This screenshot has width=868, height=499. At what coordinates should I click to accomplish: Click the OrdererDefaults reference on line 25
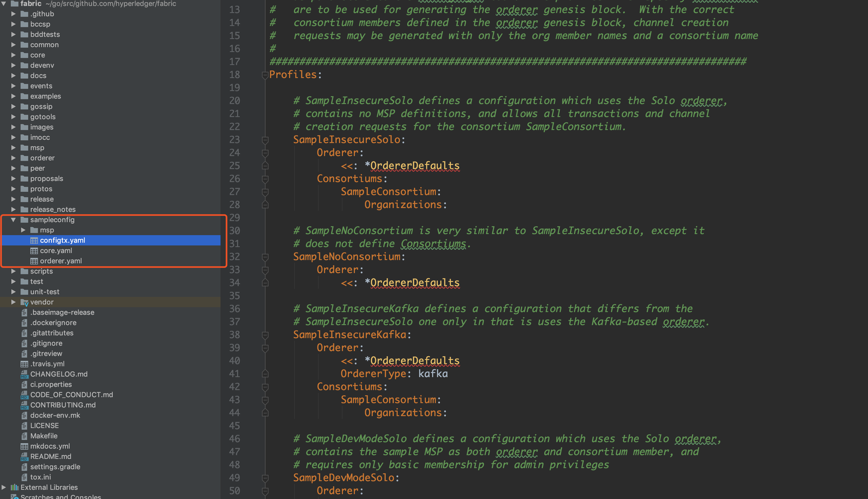[415, 166]
